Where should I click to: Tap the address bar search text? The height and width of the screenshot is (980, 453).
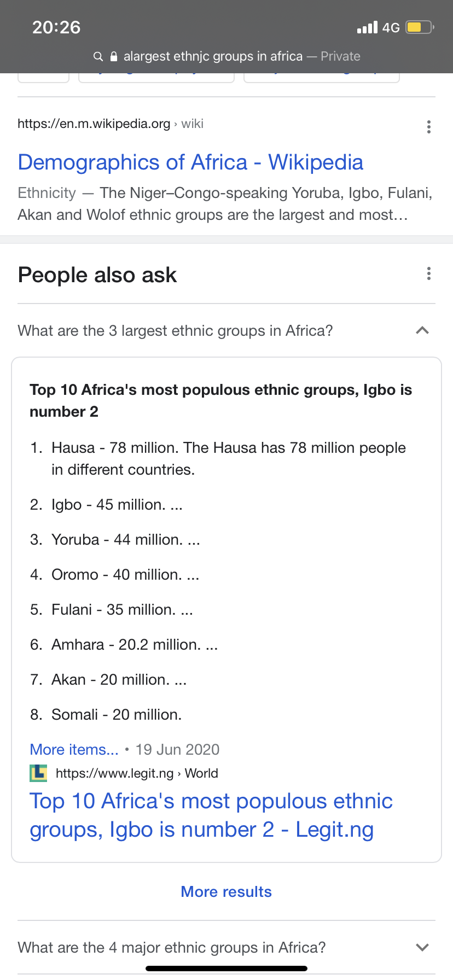pyautogui.click(x=213, y=56)
